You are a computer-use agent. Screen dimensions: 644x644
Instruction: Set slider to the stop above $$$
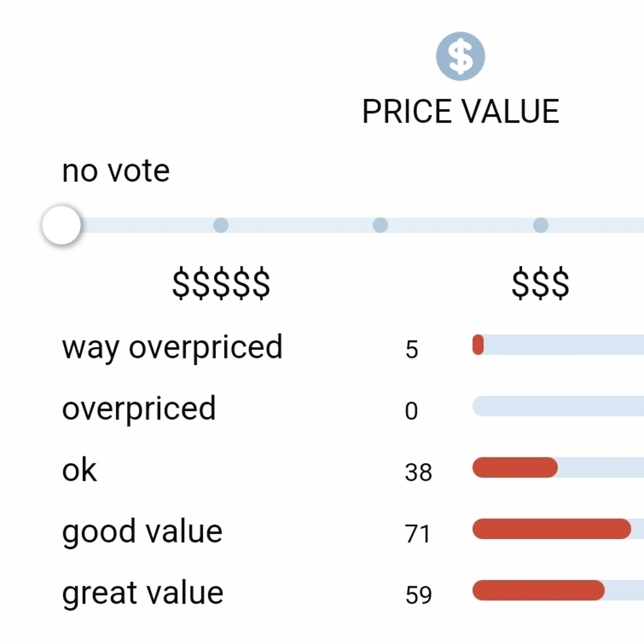[541, 225]
